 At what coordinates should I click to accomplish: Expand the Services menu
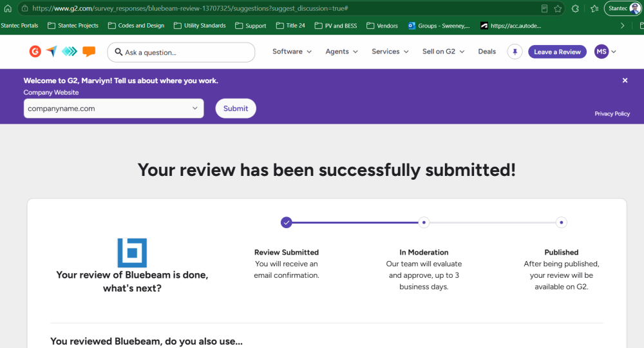pyautogui.click(x=390, y=52)
